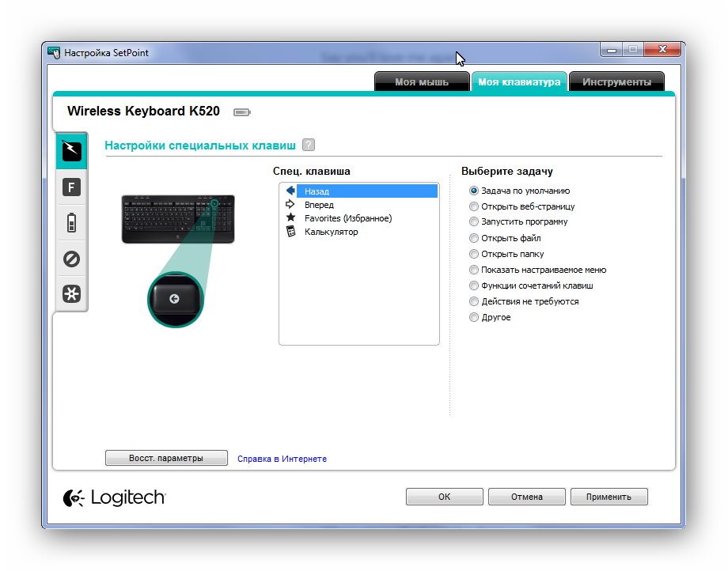This screenshot has width=728, height=571.
Task: Select Калькулятор in special keys list
Action: pos(359,232)
